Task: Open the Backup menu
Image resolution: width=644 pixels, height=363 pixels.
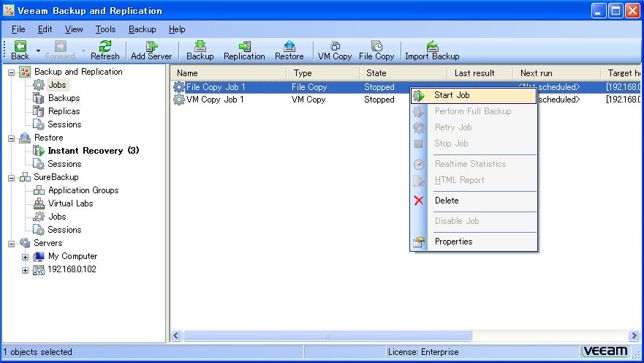Action: pyautogui.click(x=142, y=29)
